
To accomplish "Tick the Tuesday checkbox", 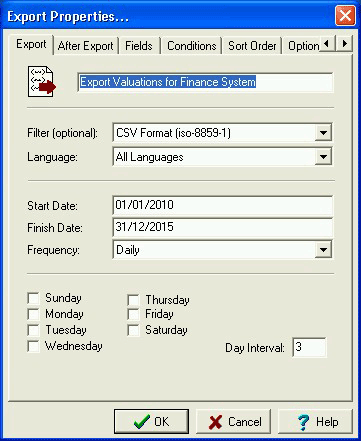I will tap(33, 330).
